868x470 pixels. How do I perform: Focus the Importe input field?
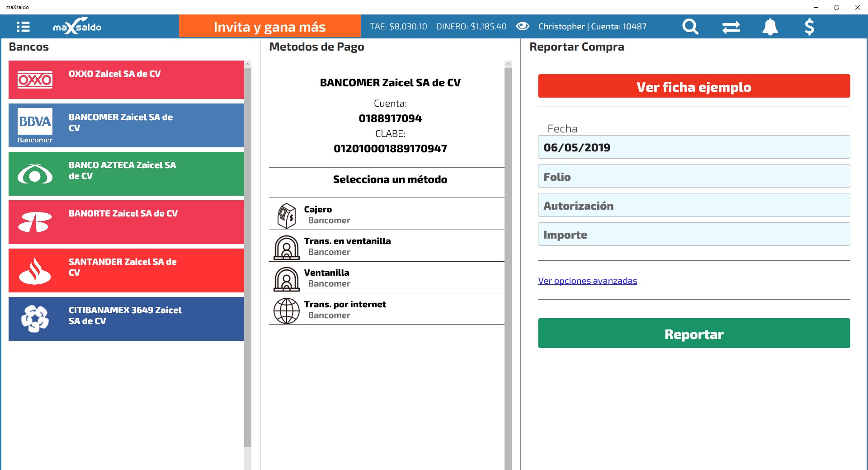coord(694,234)
